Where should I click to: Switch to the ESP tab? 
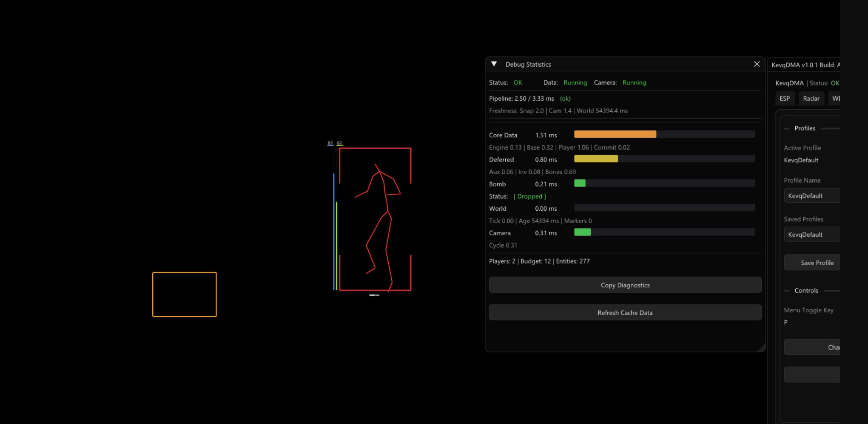(784, 99)
